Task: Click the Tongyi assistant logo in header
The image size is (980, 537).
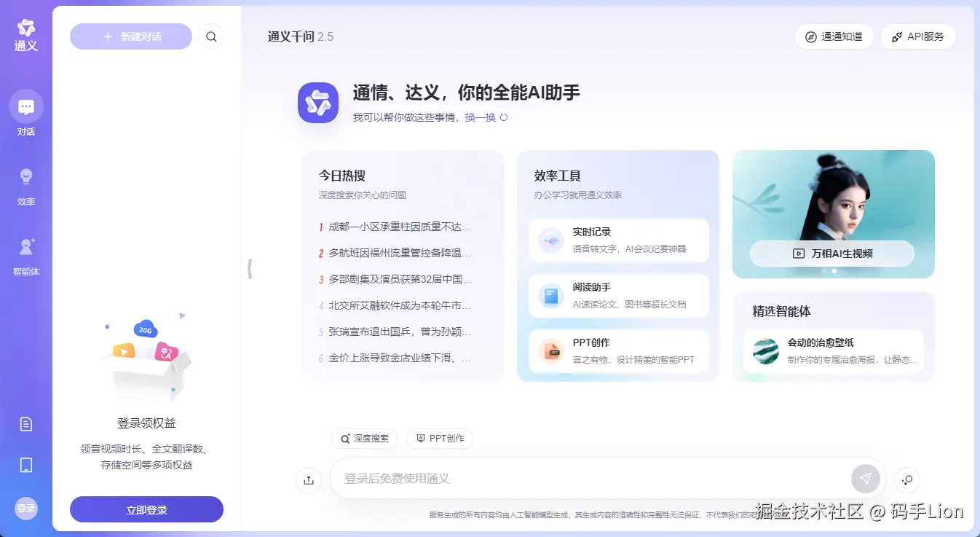Action: 318,103
